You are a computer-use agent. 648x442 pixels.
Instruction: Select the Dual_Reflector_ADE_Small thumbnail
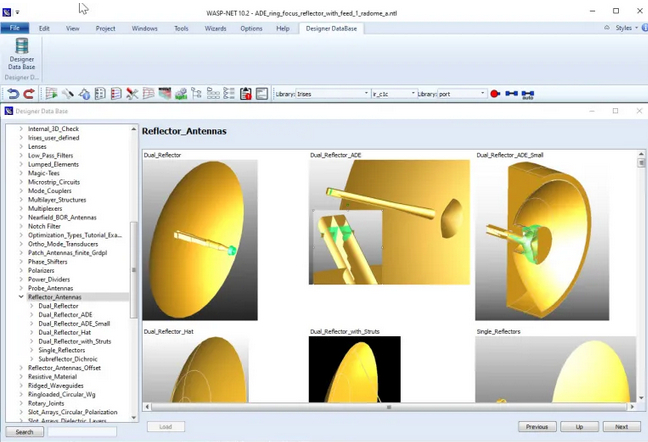(x=542, y=238)
